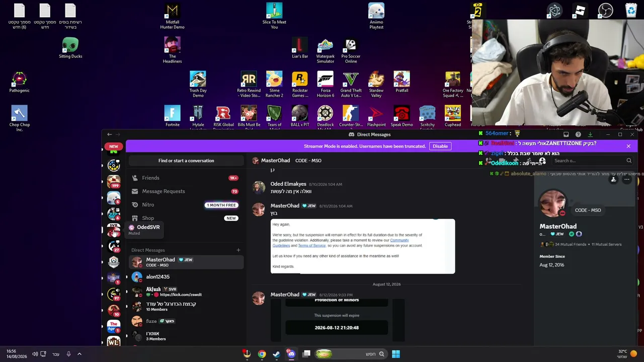Viewport: 644px width, 362px height.
Task: Open Steam from the taskbar
Action: (x=276, y=354)
